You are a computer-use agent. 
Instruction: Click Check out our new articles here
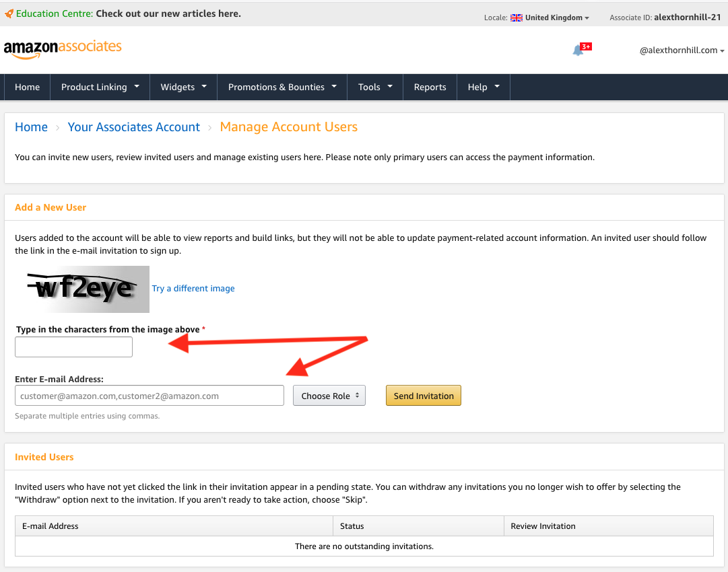tap(168, 13)
